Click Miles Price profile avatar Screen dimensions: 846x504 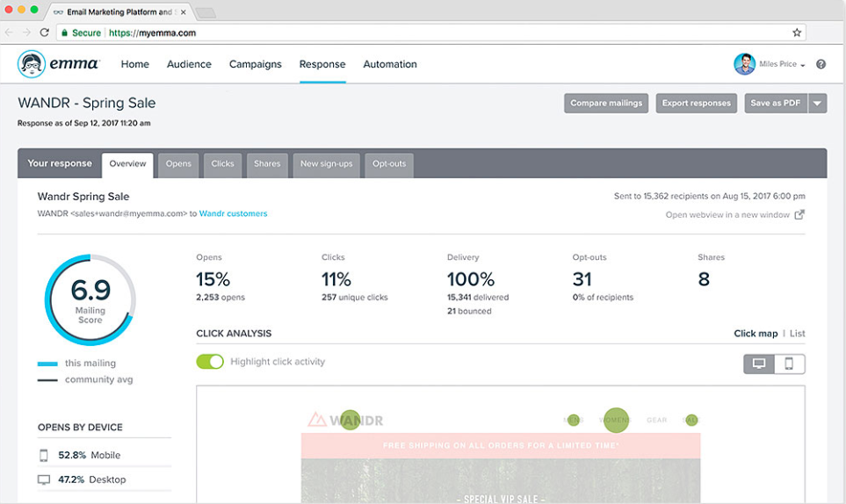pyautogui.click(x=745, y=64)
